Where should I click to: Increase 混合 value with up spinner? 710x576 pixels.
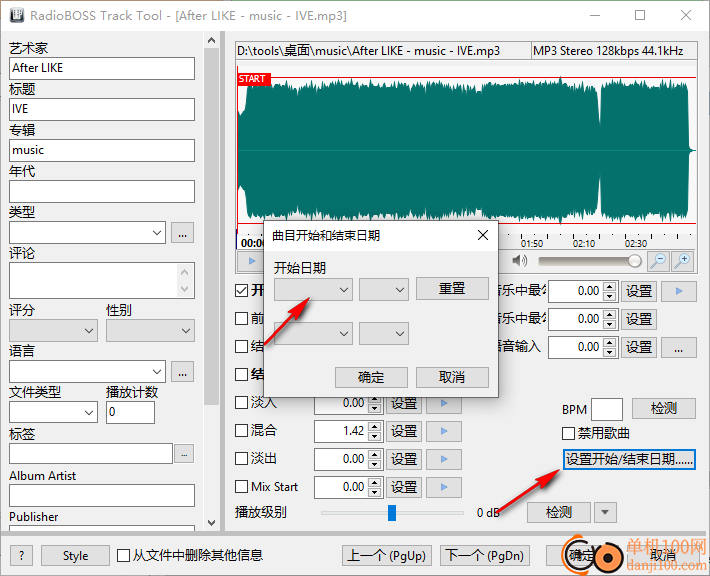coord(374,426)
